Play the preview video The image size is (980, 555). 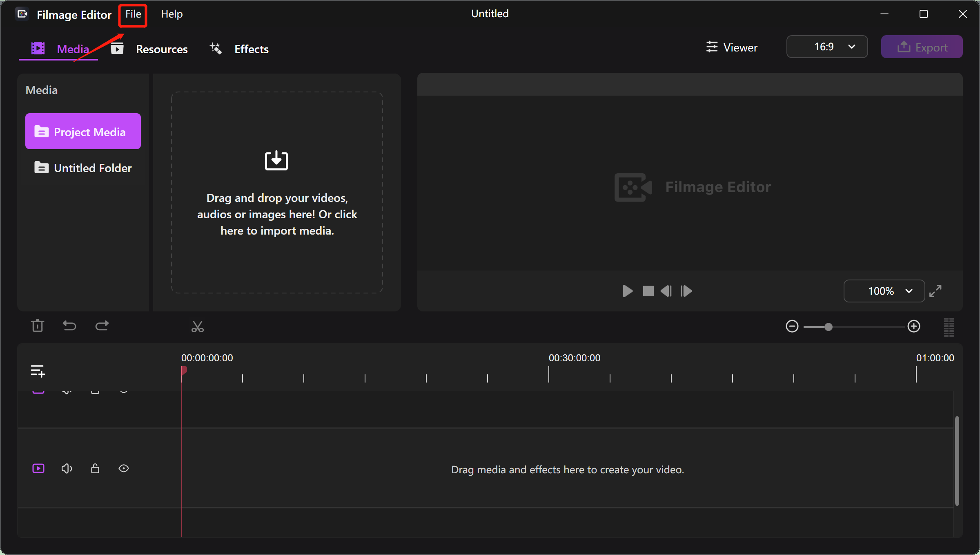[x=628, y=291]
